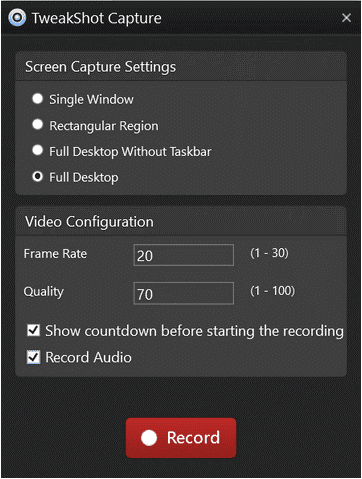Pick the Full Desktop capture radio button
The width and height of the screenshot is (362, 479).
point(38,176)
